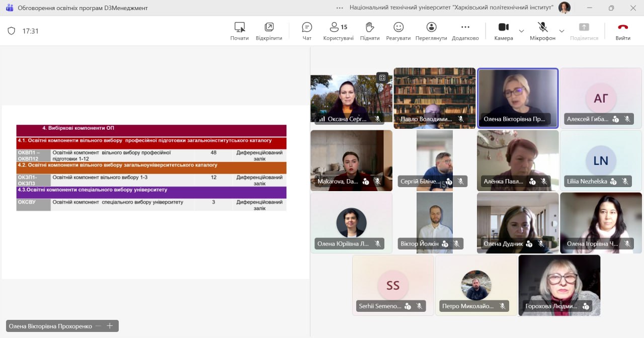The image size is (644, 338).
Task: Select Алёнка Павл... video tile
Action: click(x=518, y=160)
